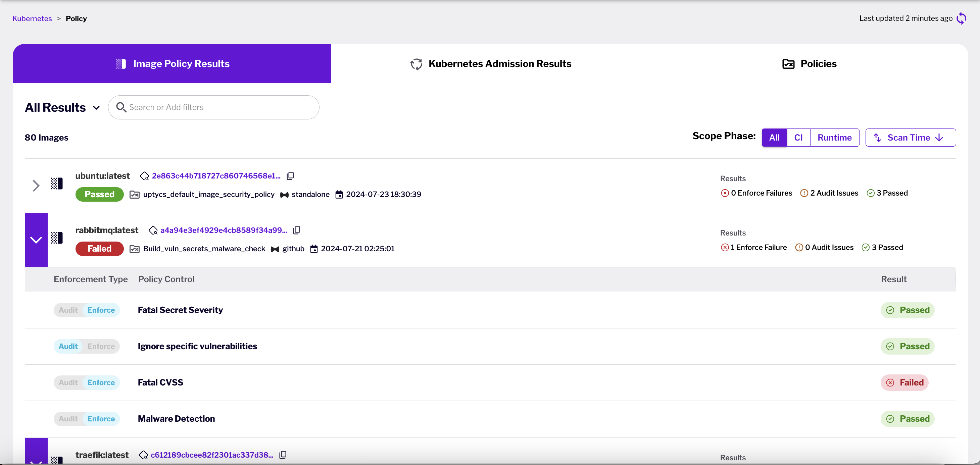980x465 pixels.
Task: Toggle Audit for Fatal Secret Severity
Action: (68, 310)
